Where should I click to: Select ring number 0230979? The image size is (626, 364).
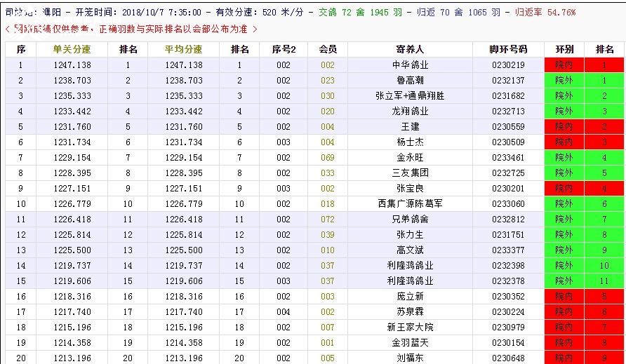pos(508,328)
